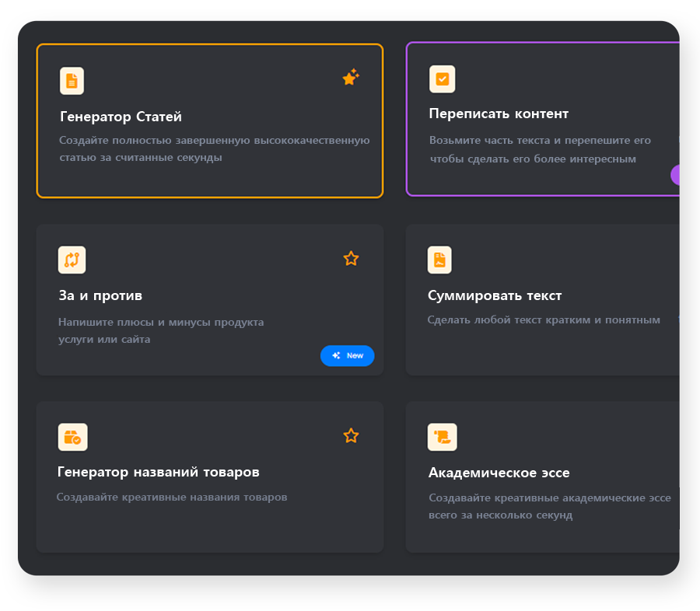The width and height of the screenshot is (700, 611).
Task: Unfavorite Генератор Статей via its filled star
Action: 351,78
